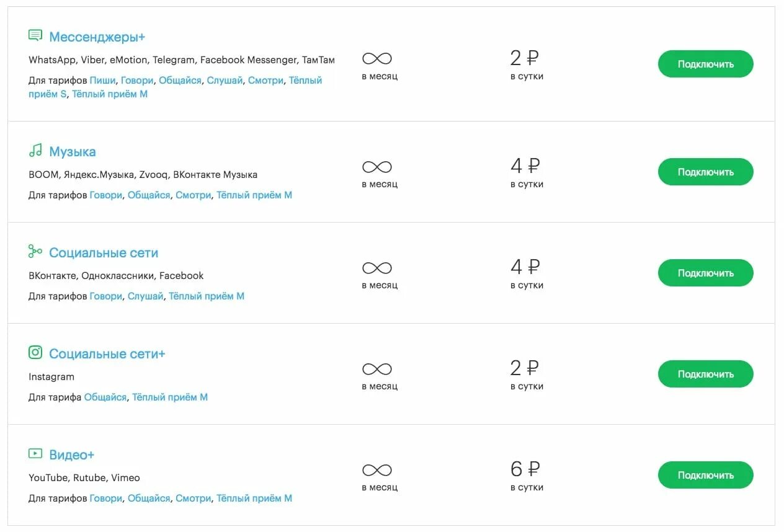The width and height of the screenshot is (784, 532).
Task: Click the infinity symbol in Мессенджеры+ row
Action: (377, 59)
